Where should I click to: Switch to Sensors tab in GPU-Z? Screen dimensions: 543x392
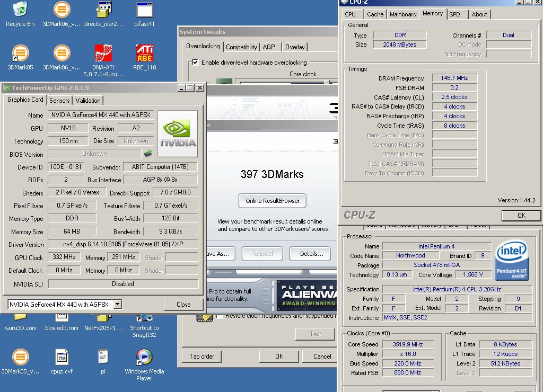[59, 100]
